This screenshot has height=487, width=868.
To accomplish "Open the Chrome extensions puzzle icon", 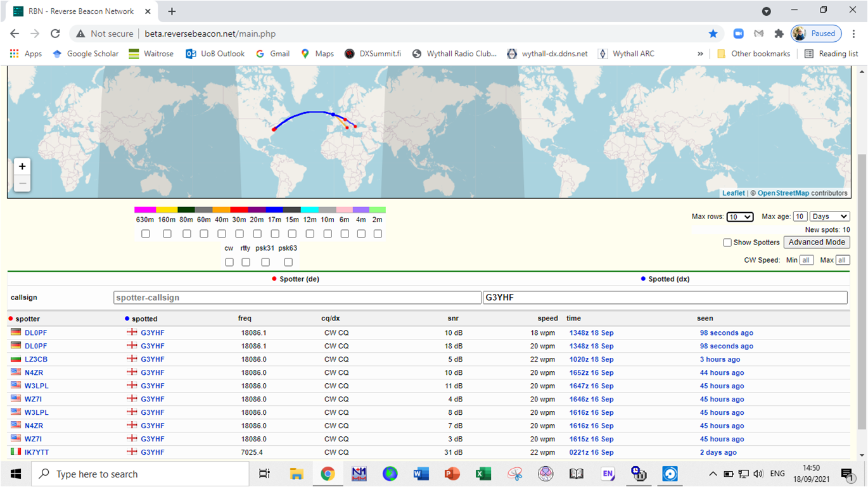I will (779, 34).
